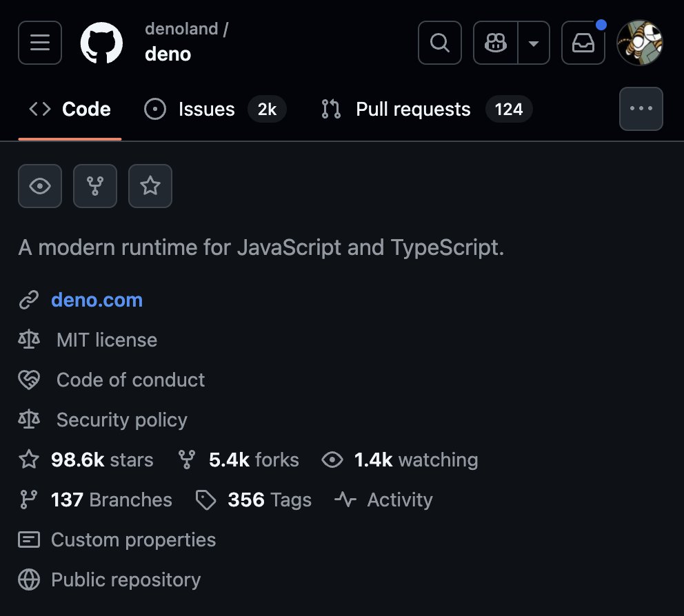Click the Pull requests merge icon
This screenshot has width=684, height=616.
[x=331, y=109]
